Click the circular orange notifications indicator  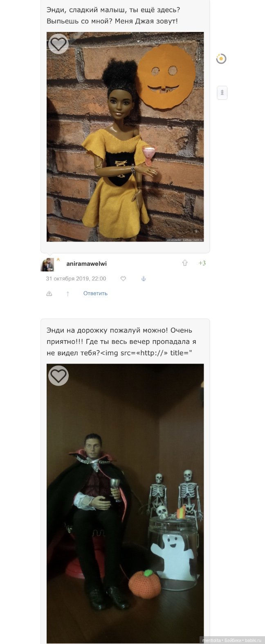221,59
